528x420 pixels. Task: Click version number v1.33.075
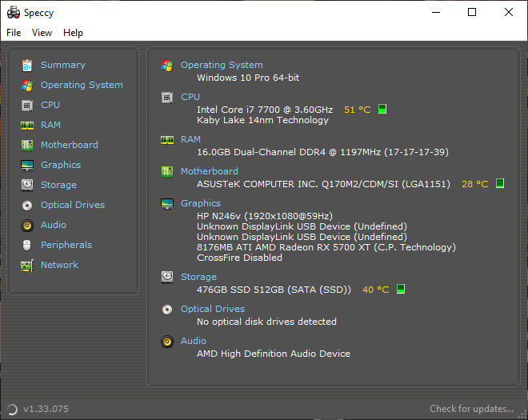point(46,409)
